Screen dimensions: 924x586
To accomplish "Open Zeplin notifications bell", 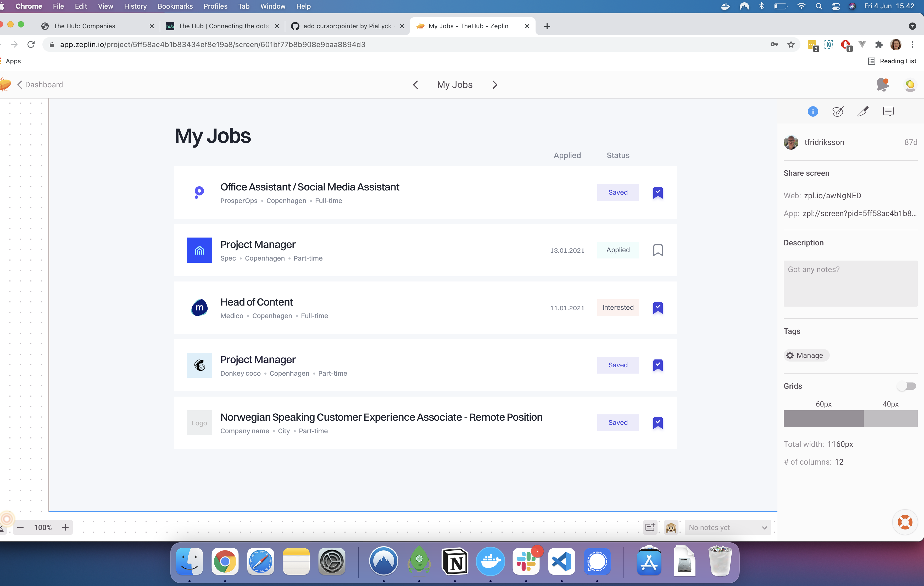I will pos(883,84).
